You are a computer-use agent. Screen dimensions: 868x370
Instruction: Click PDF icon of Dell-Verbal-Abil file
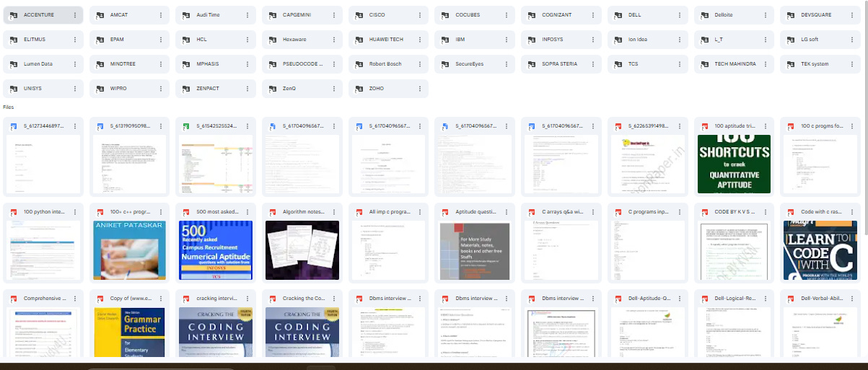click(791, 298)
